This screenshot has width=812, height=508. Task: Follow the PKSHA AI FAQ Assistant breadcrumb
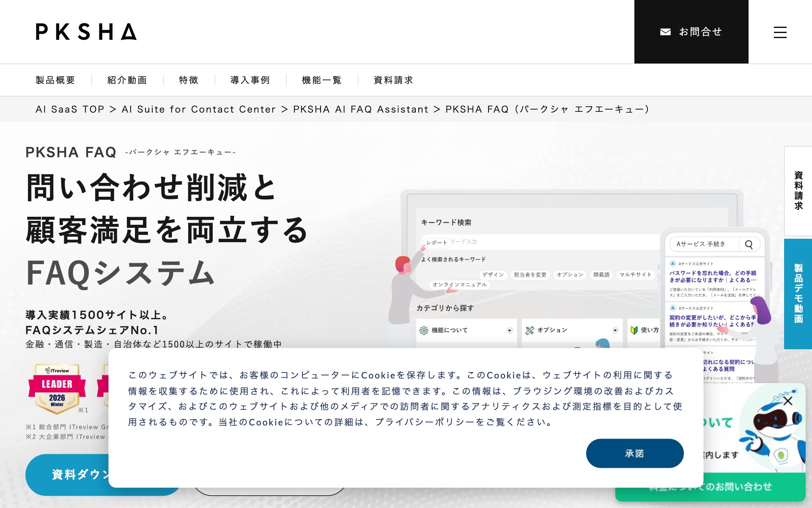361,109
